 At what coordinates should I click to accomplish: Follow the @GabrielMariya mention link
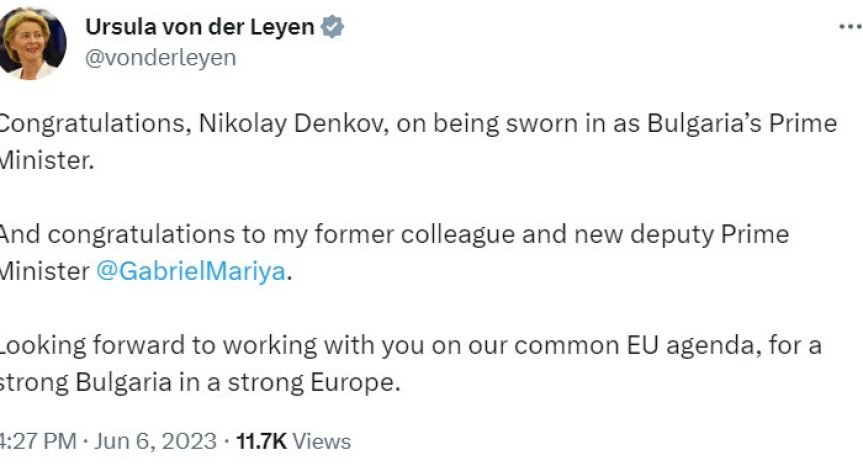point(191,271)
